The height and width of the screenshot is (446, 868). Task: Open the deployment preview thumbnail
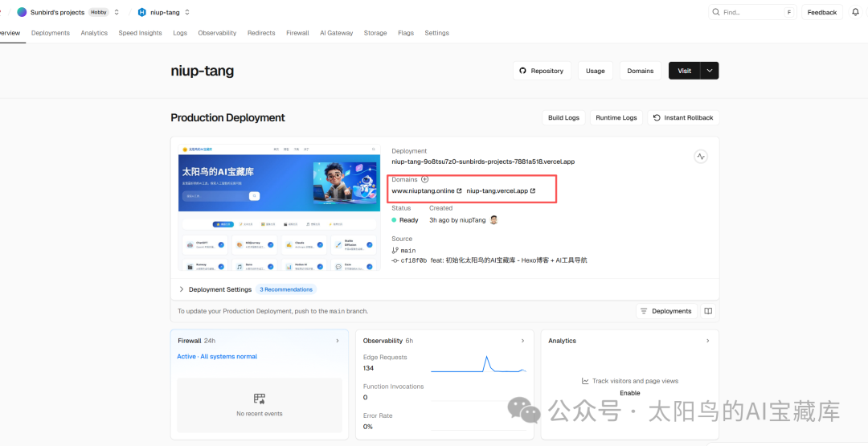(280, 207)
